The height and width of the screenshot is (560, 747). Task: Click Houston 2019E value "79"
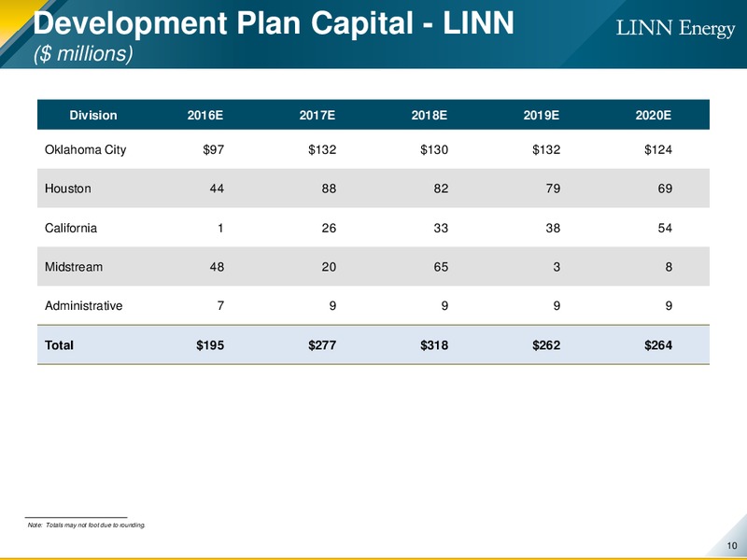tap(553, 189)
